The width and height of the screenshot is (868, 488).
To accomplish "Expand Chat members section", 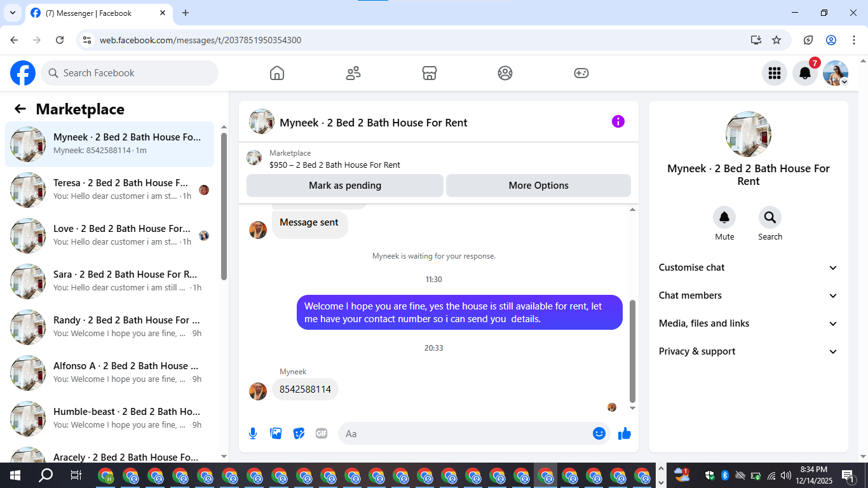I will point(749,295).
